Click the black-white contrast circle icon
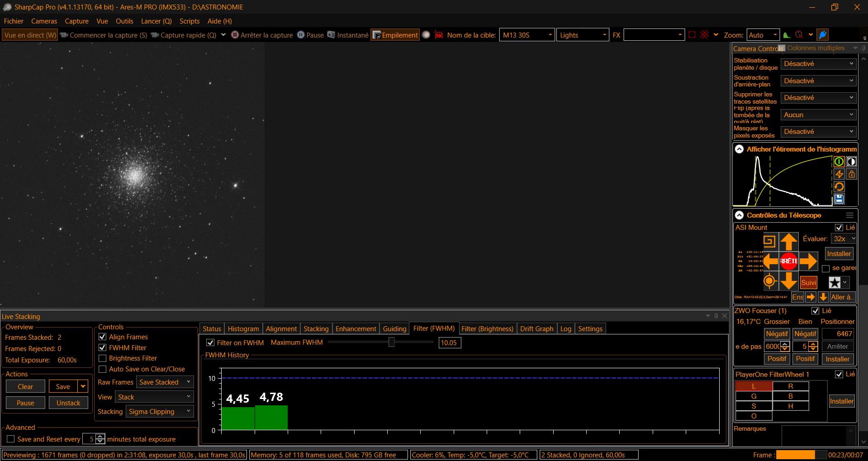 click(x=851, y=162)
